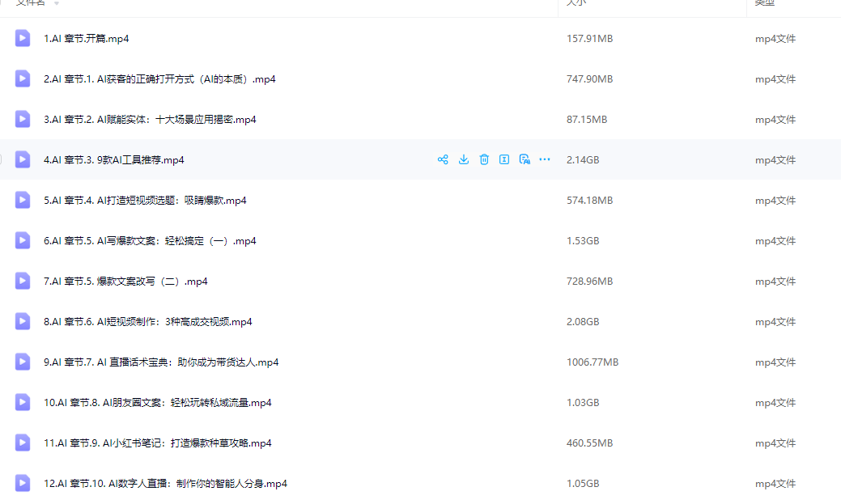Screen dimensions: 841x504
Task: Tick the checkbox for 9款AI工具推荐.mp4 row
Action: click(x=2, y=159)
